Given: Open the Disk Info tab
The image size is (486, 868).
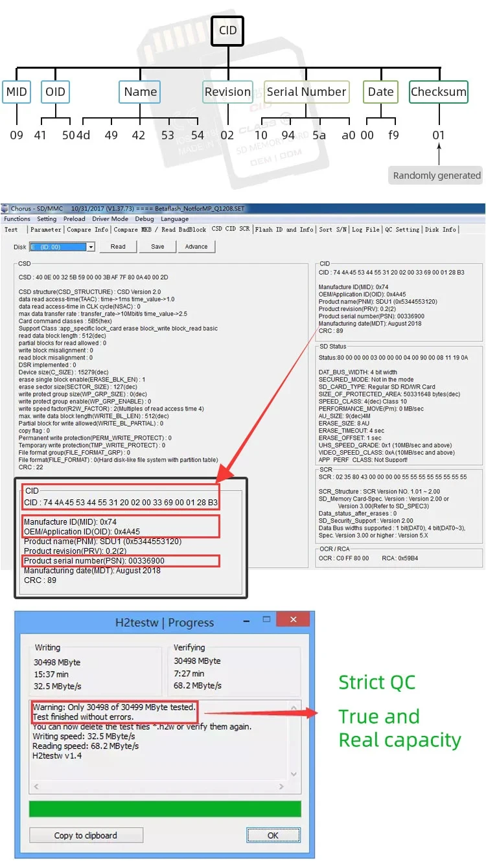Looking at the screenshot, I should pyautogui.click(x=441, y=229).
